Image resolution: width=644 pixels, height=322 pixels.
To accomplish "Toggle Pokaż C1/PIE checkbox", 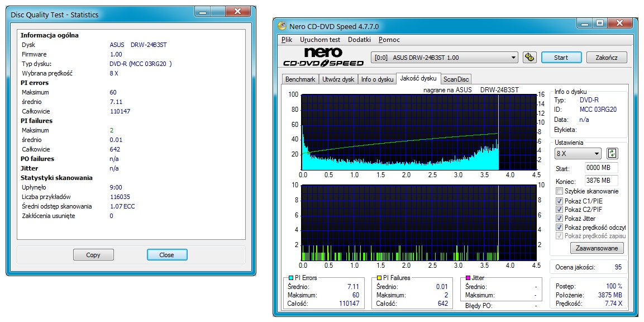I will [x=559, y=201].
